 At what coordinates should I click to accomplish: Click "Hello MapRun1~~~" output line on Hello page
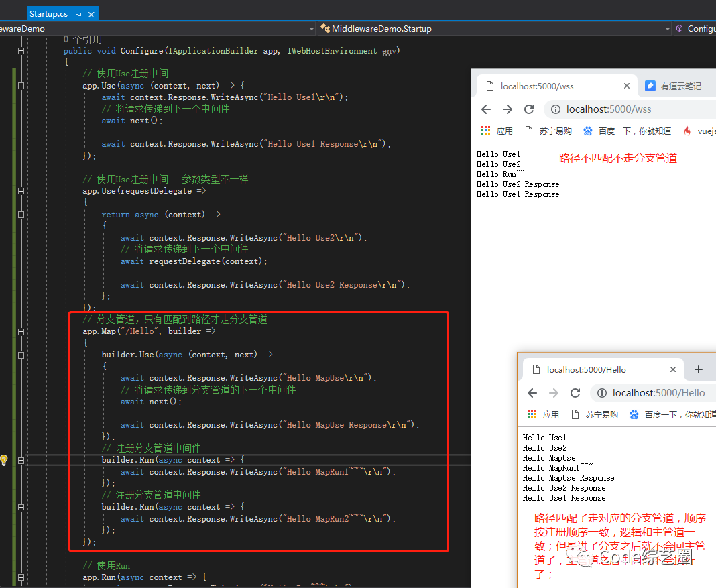point(558,467)
